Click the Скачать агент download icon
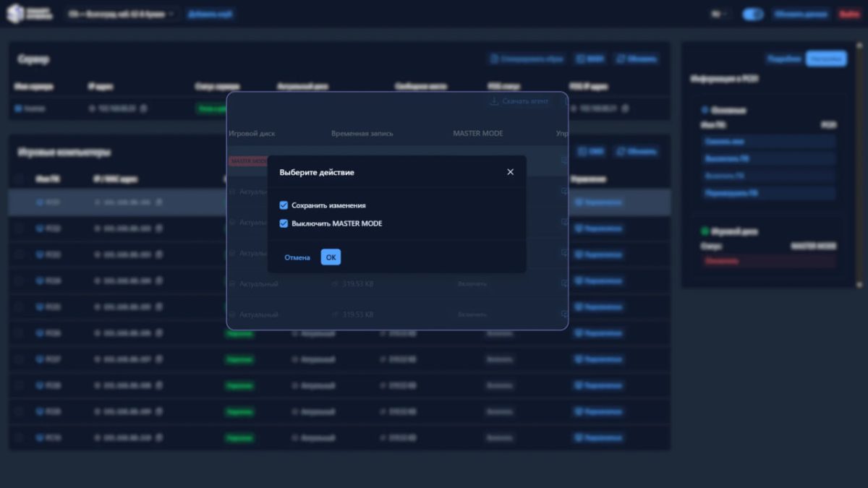This screenshot has height=488, width=868. 494,101
